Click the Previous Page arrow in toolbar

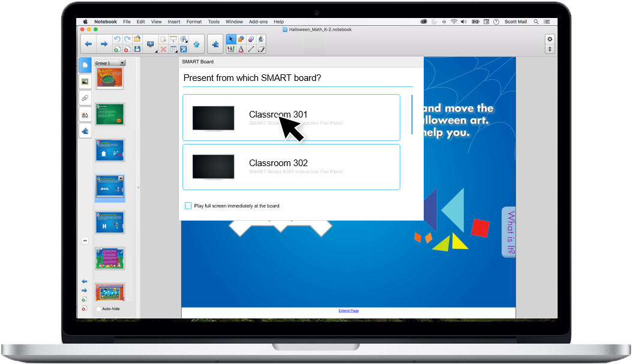pyautogui.click(x=88, y=44)
